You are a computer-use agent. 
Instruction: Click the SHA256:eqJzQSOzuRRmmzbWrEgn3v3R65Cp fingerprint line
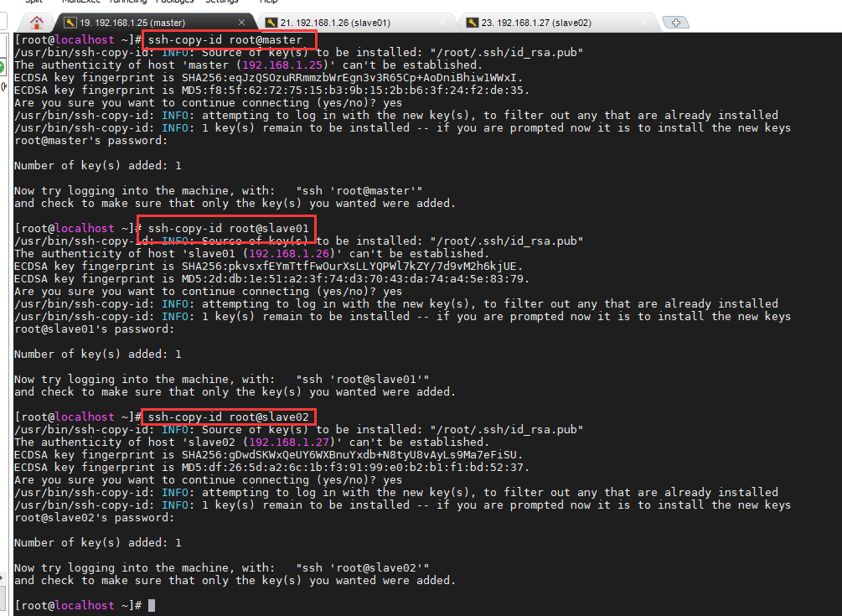(x=268, y=77)
